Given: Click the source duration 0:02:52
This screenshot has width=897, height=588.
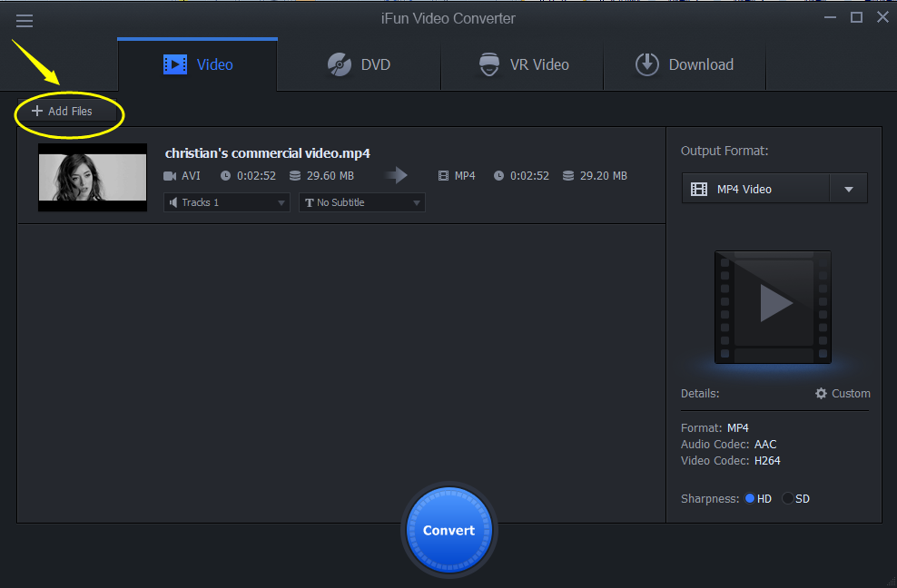Looking at the screenshot, I should (x=256, y=176).
